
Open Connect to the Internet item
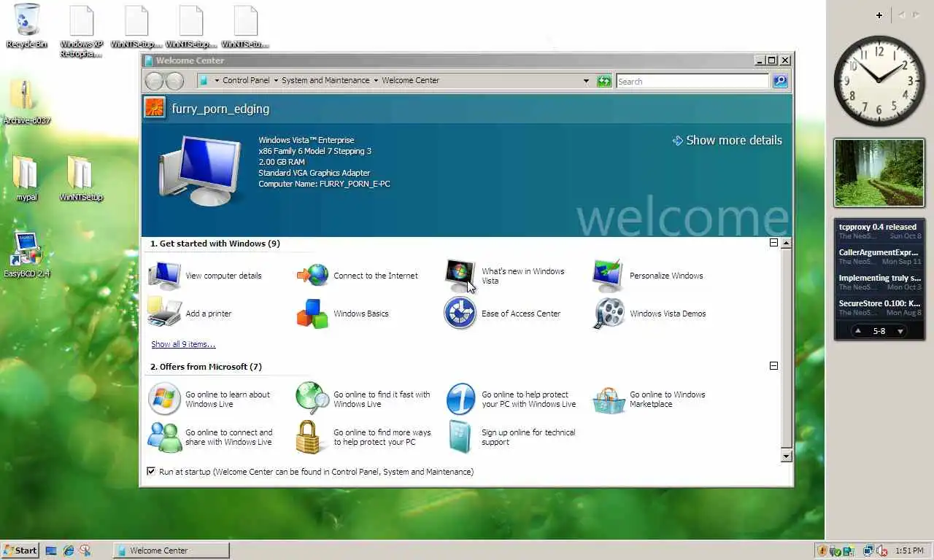point(358,276)
